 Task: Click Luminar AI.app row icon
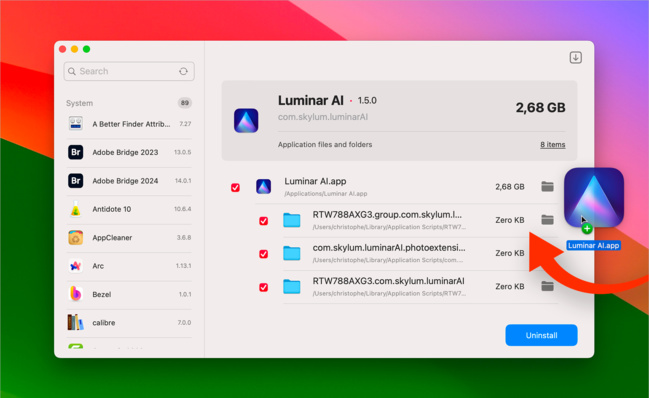coord(263,187)
